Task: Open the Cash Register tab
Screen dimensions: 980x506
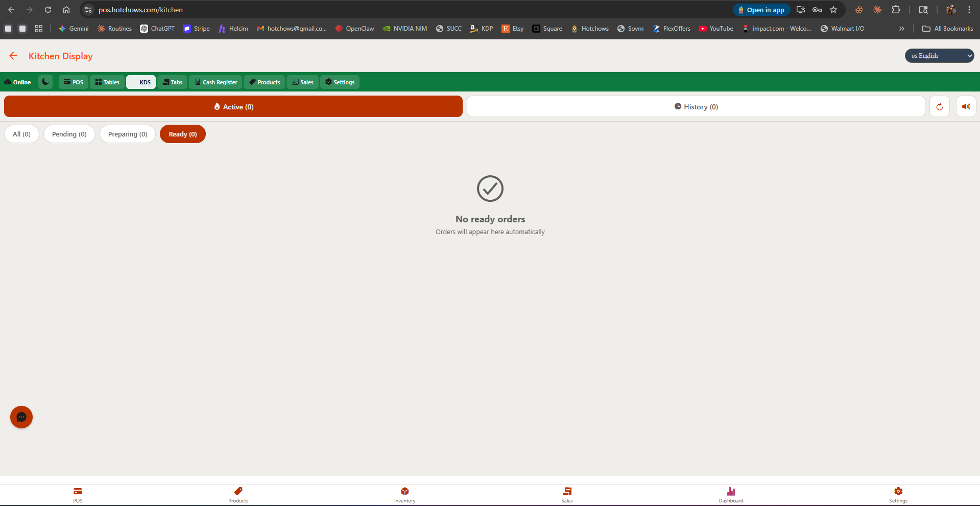Action: click(216, 82)
